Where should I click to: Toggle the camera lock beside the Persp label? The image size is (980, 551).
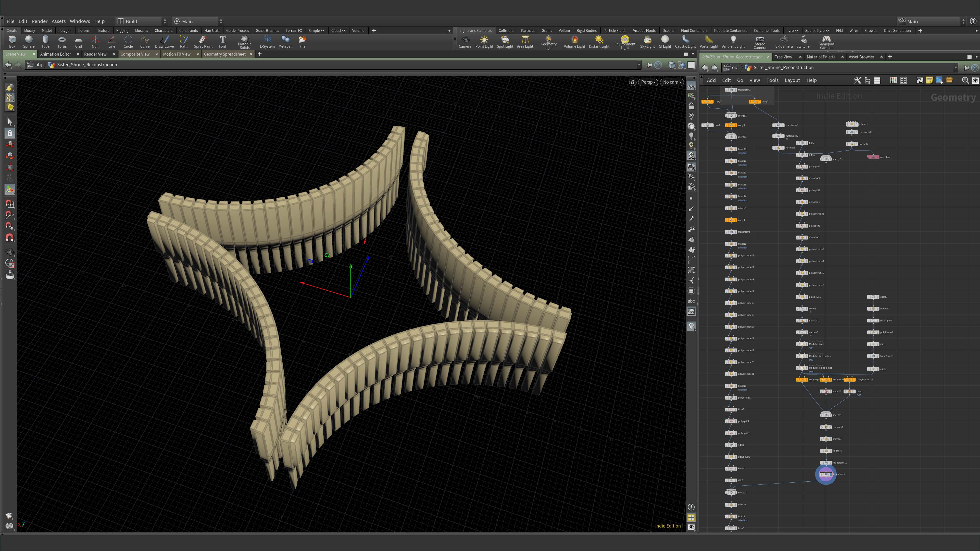(633, 82)
